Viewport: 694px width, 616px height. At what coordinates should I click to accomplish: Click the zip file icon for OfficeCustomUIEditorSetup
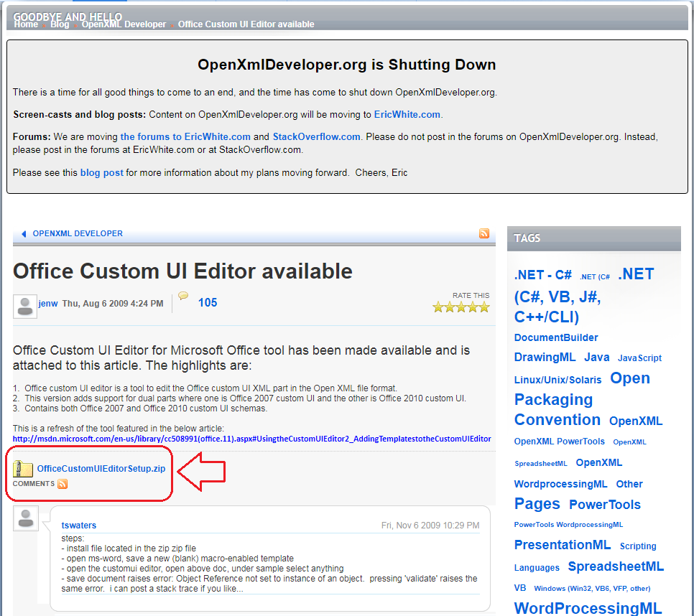pyautogui.click(x=23, y=468)
